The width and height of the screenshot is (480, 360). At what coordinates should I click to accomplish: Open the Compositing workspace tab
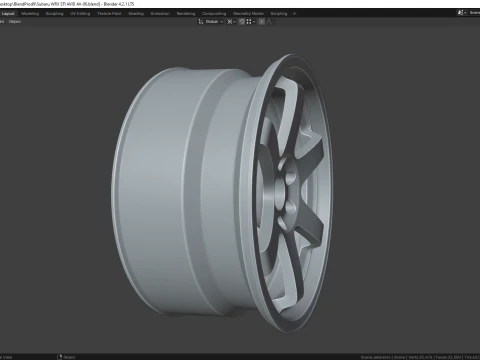[214, 14]
